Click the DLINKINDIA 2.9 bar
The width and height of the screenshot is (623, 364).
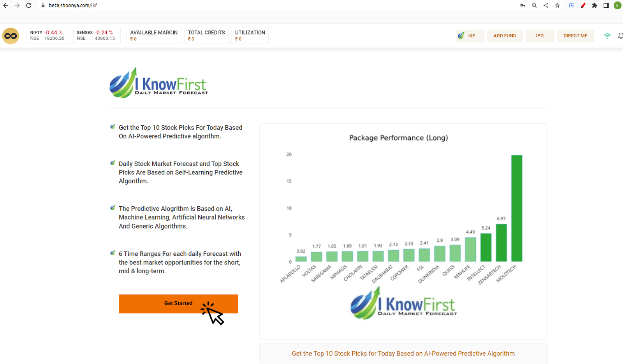click(x=440, y=254)
